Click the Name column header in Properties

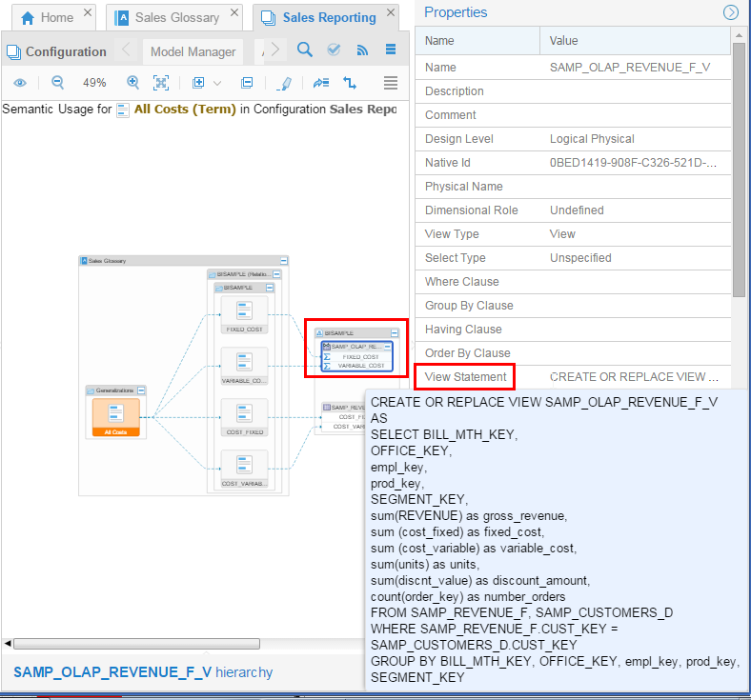477,41
